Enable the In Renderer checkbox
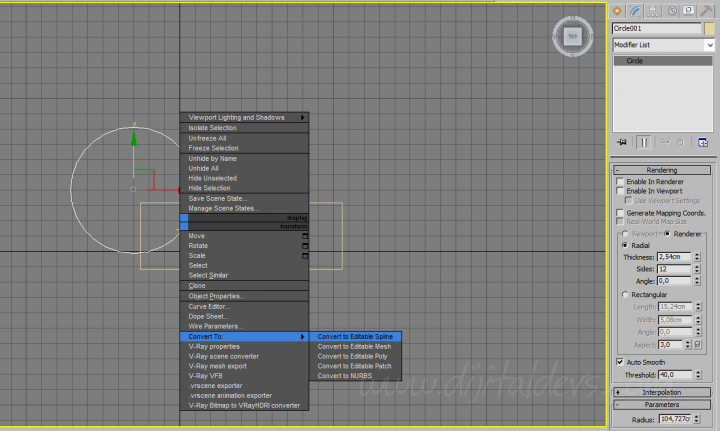720x431 pixels. [620, 182]
